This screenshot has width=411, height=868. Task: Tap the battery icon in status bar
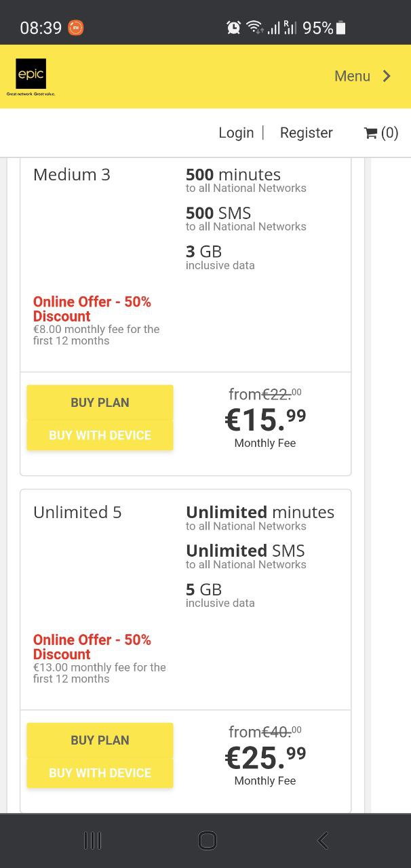tap(341, 28)
